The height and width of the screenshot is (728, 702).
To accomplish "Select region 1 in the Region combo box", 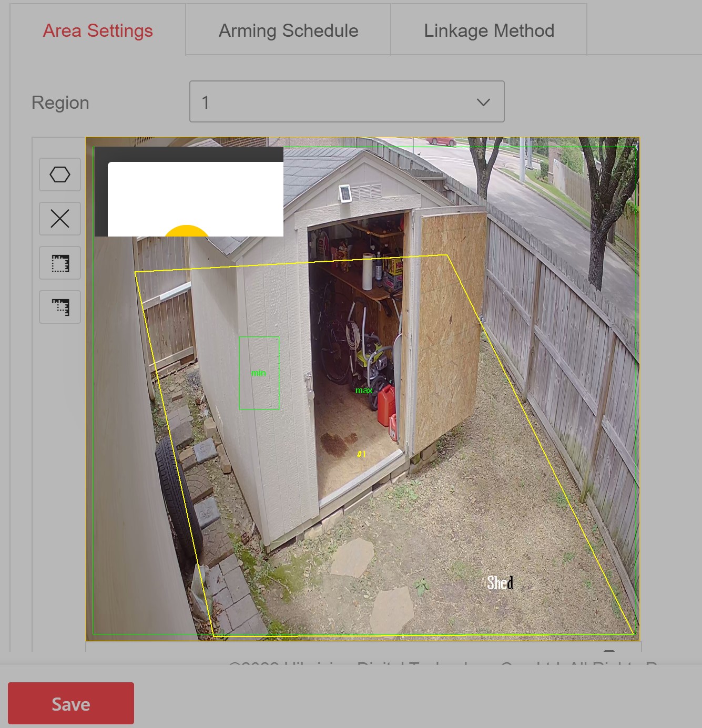I will [x=347, y=102].
